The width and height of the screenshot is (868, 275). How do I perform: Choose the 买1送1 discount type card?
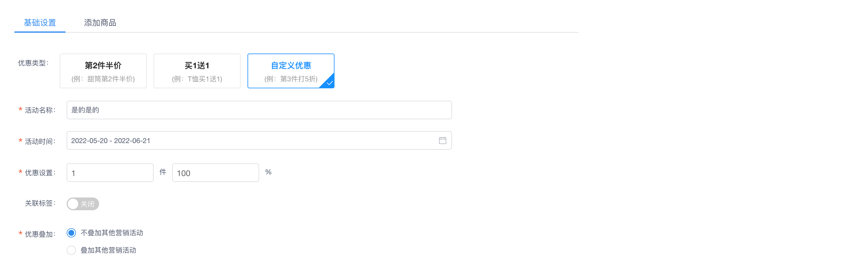tap(197, 71)
